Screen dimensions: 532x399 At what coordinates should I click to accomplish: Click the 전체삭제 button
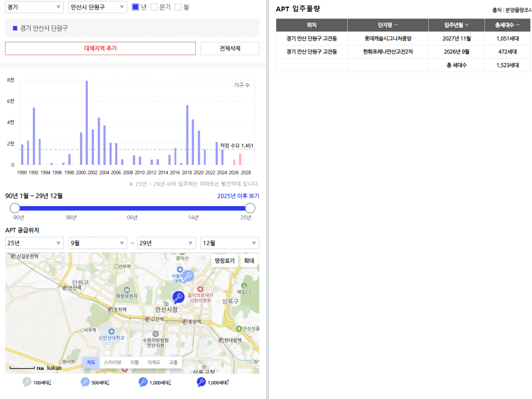(x=230, y=49)
